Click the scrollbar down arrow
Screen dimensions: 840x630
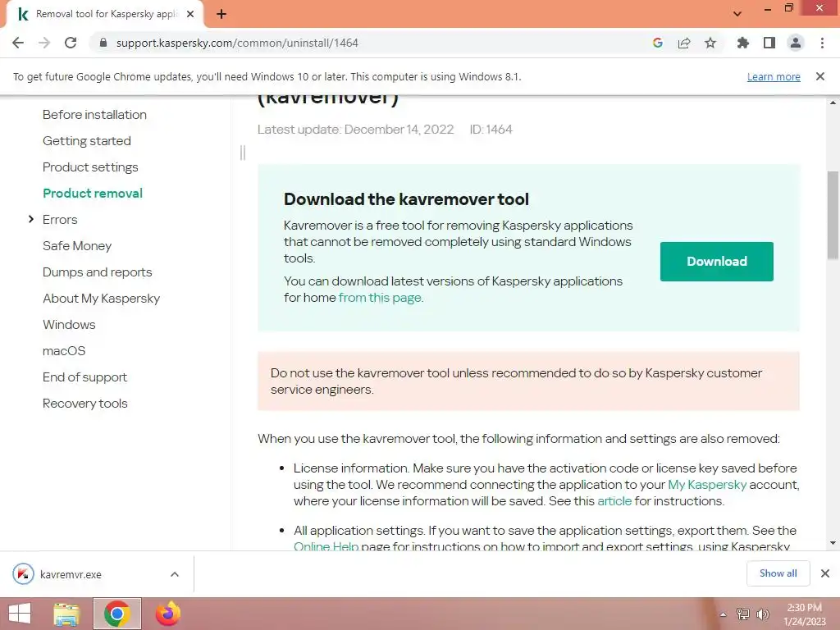pos(833,543)
